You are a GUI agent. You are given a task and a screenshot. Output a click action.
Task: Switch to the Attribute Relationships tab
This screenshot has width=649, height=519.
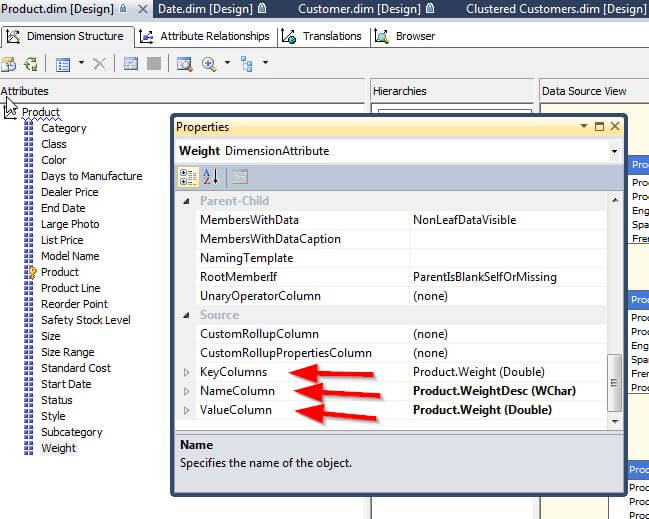tap(204, 36)
